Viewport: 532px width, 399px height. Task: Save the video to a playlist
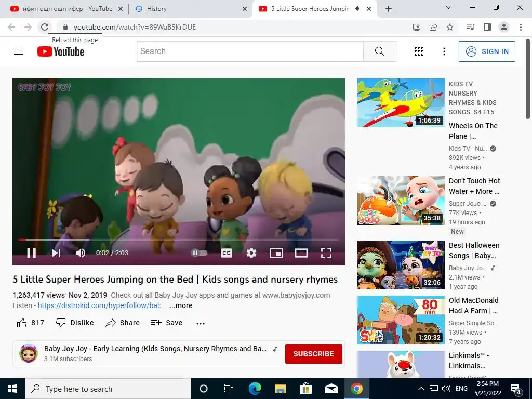(x=167, y=323)
